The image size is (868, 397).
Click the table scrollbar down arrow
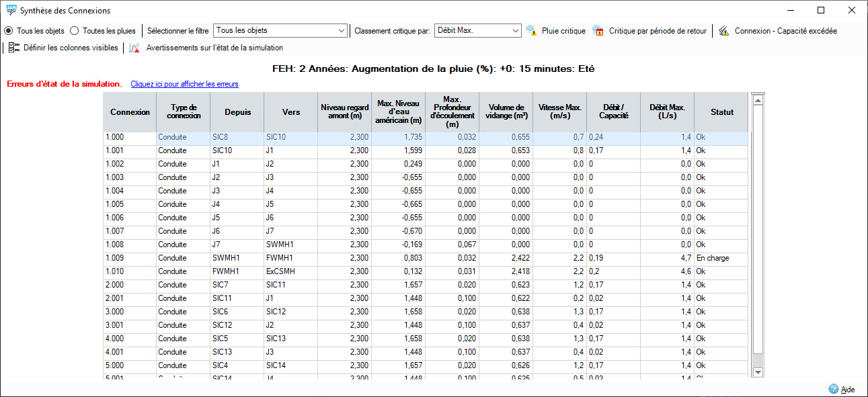coord(758,371)
